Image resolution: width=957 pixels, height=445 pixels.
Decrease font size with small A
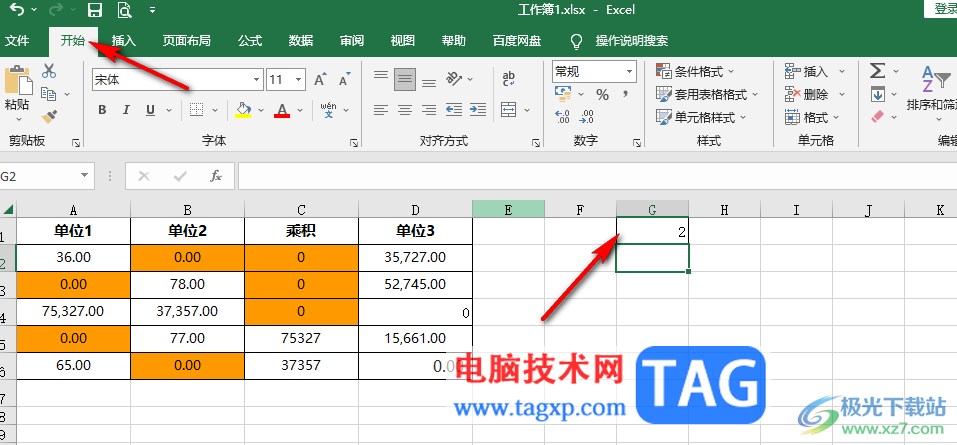345,79
